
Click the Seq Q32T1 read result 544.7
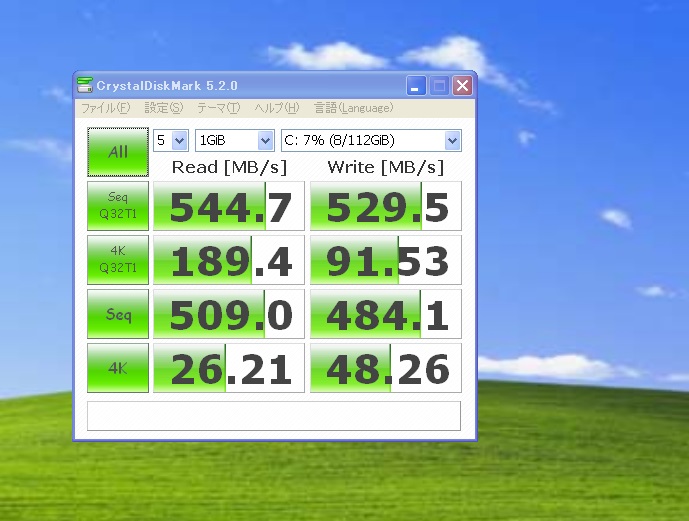point(228,206)
